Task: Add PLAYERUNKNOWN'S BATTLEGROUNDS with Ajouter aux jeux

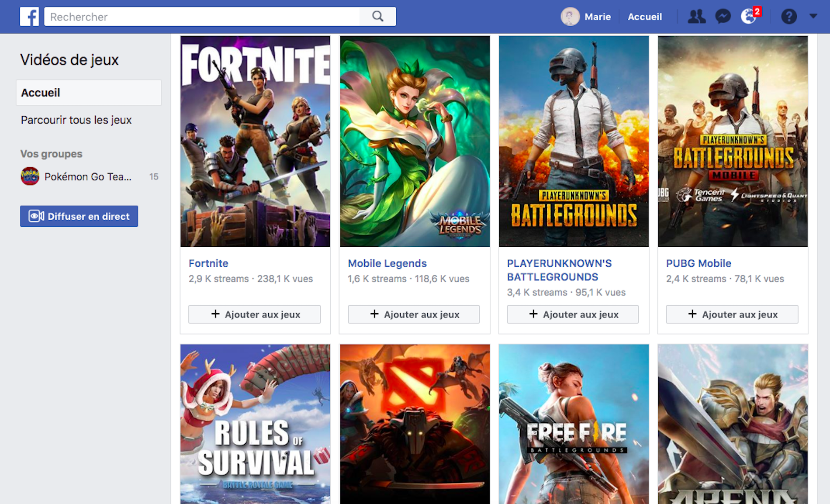Action: click(x=573, y=314)
